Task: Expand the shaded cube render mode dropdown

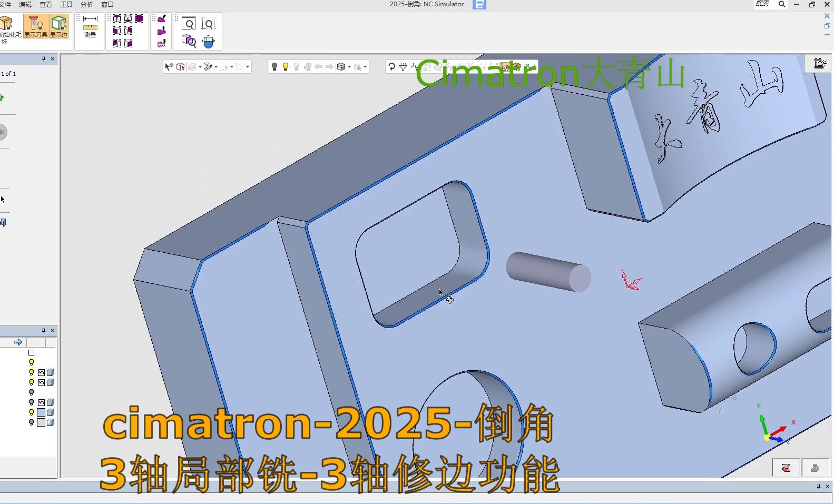Action: coord(349,67)
